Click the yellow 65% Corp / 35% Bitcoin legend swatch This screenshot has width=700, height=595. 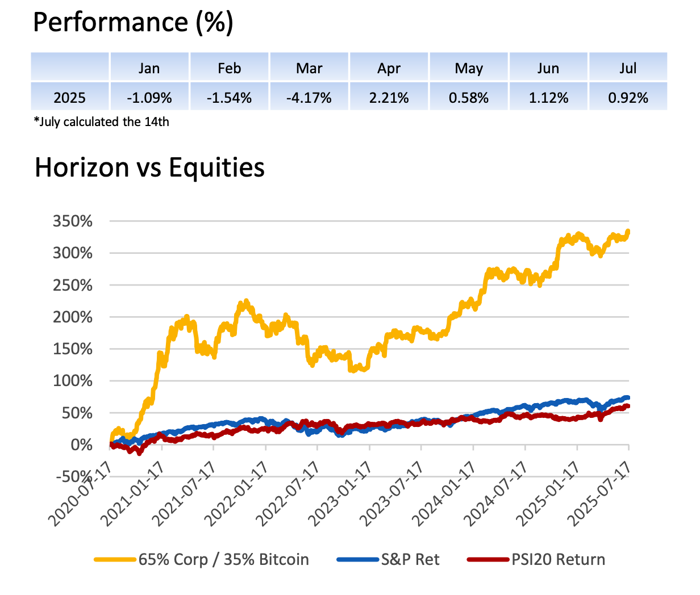coord(116,560)
